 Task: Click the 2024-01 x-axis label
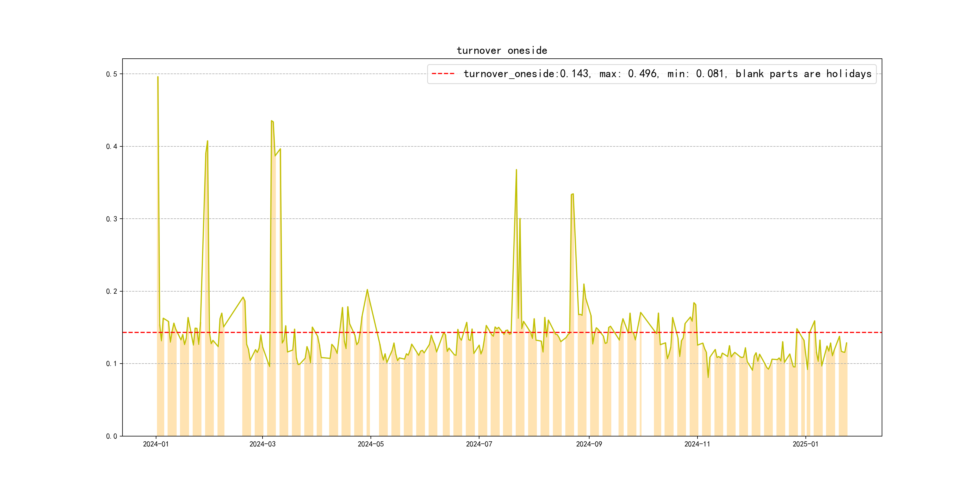[155, 444]
